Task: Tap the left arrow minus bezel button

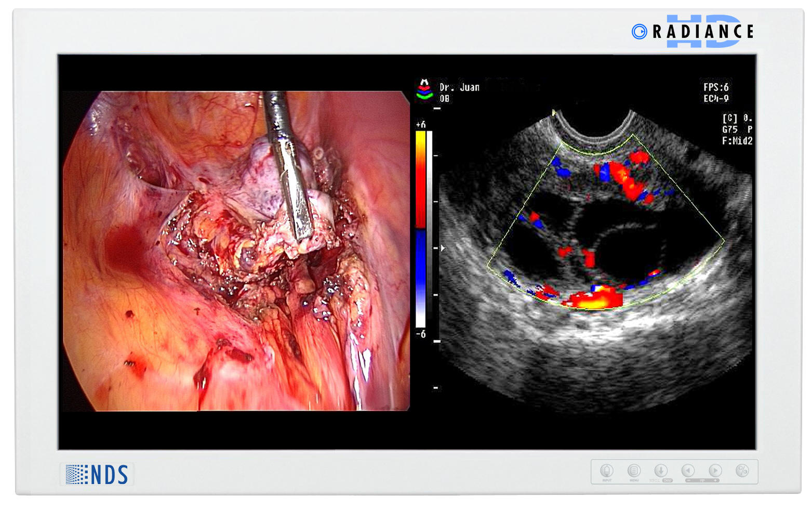Action: click(688, 471)
